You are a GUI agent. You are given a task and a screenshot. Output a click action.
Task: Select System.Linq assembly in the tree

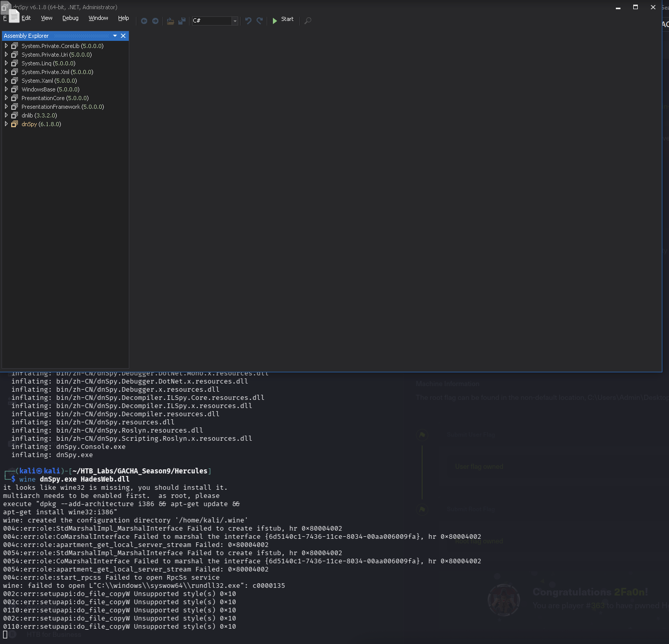48,63
